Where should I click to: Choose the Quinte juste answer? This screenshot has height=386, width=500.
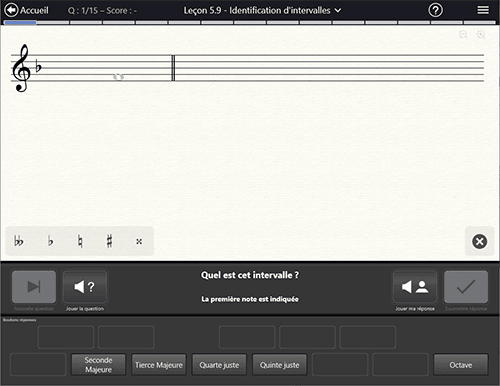coord(280,365)
